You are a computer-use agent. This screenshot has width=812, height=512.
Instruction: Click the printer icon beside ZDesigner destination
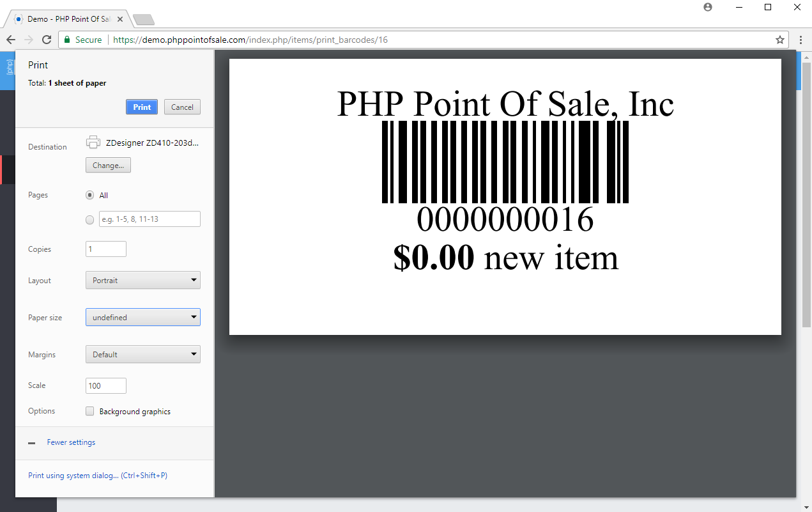(x=93, y=143)
